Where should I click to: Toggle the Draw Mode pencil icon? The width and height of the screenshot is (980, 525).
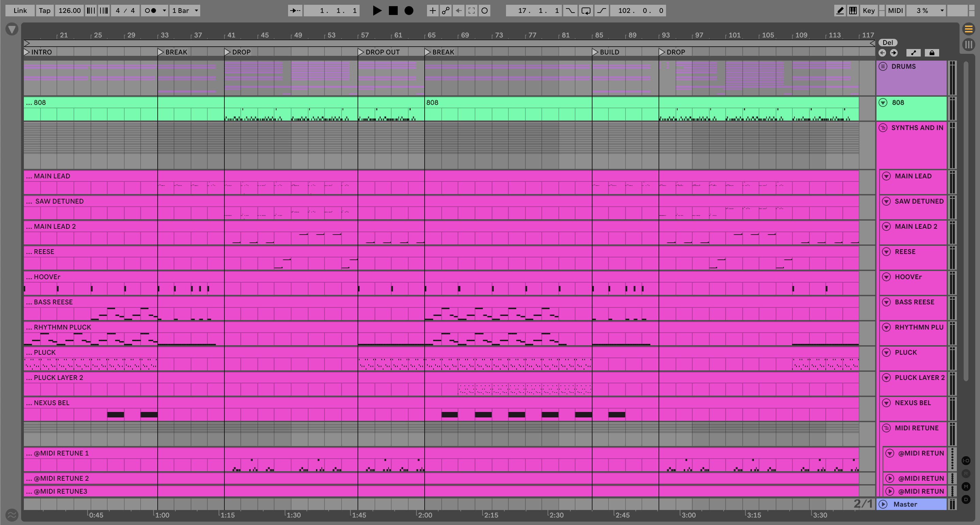coord(840,11)
